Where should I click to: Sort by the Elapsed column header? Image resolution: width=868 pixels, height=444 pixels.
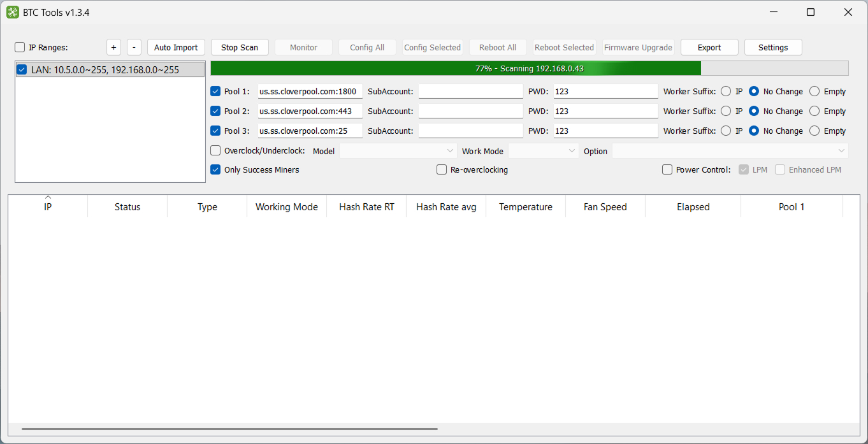pyautogui.click(x=693, y=207)
